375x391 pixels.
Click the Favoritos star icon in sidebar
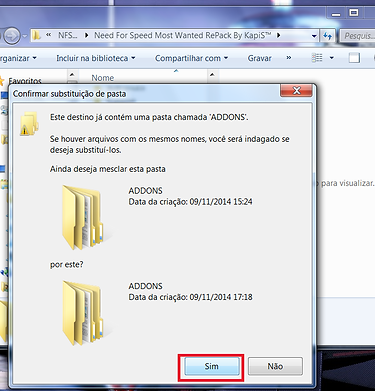(2, 81)
